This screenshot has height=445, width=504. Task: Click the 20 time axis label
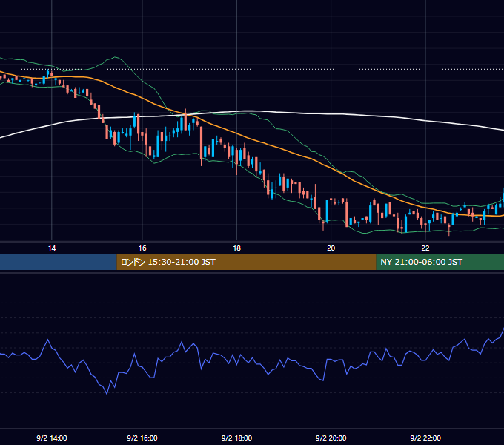[331, 248]
